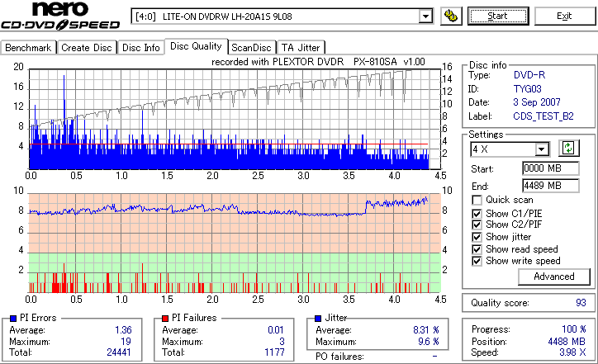Viewport: 598px width, 364px height.
Task: Click the Nero CD-DVD Speed logo
Action: (x=60, y=16)
